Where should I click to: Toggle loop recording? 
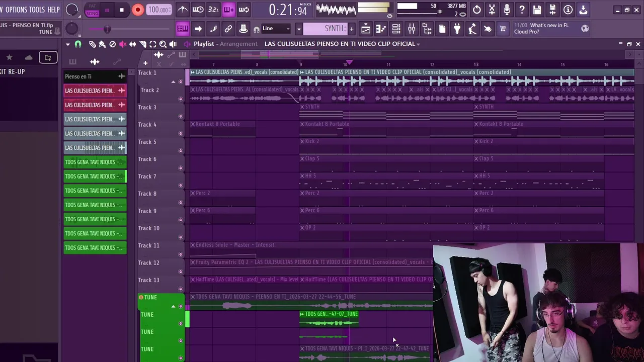pyautogui.click(x=244, y=10)
